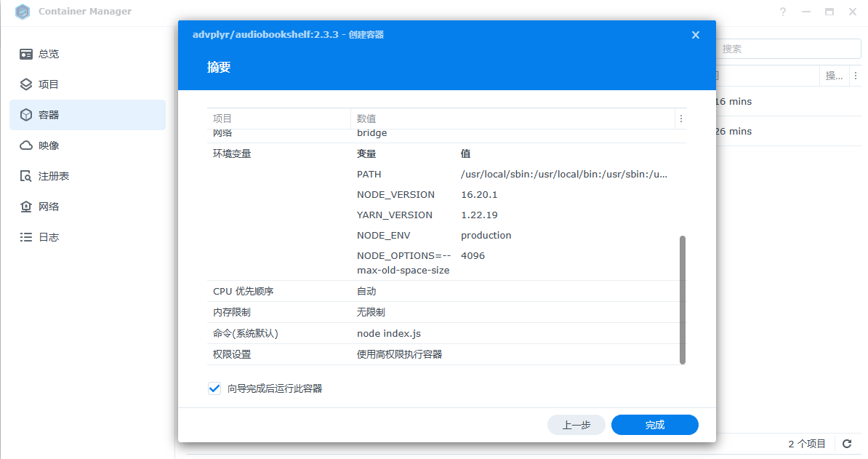Image resolution: width=868 pixels, height=459 pixels.
Task: Toggle 向导完成后运行此容器 checkbox
Action: 214,388
